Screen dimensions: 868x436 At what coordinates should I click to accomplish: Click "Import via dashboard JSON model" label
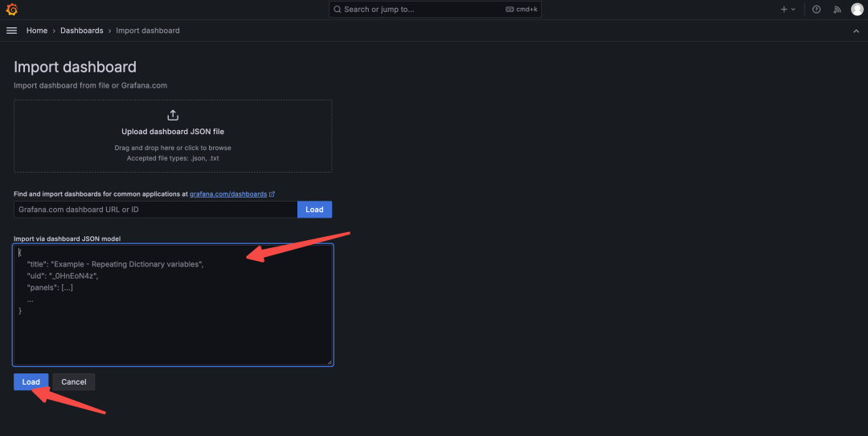pos(67,238)
